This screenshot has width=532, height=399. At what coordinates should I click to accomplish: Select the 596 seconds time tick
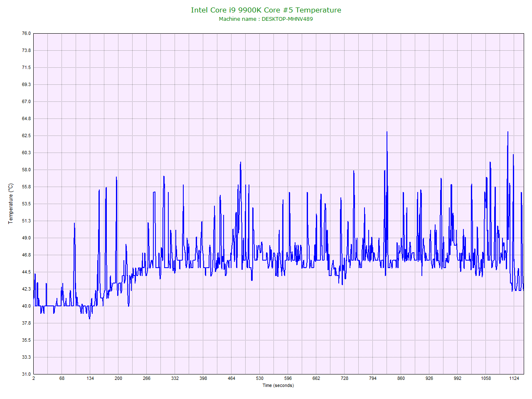288,378
